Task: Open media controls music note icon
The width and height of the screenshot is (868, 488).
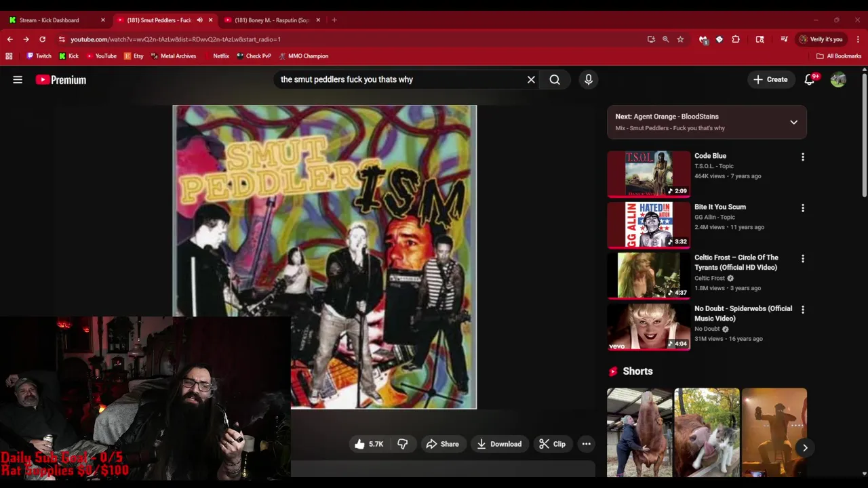Action: tap(785, 39)
